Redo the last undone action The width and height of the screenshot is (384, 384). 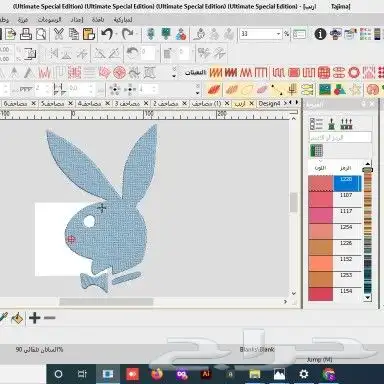tap(128, 34)
